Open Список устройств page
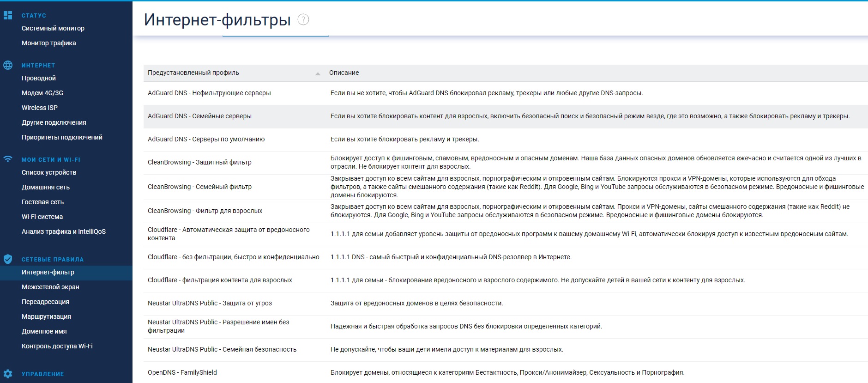 pos(49,172)
